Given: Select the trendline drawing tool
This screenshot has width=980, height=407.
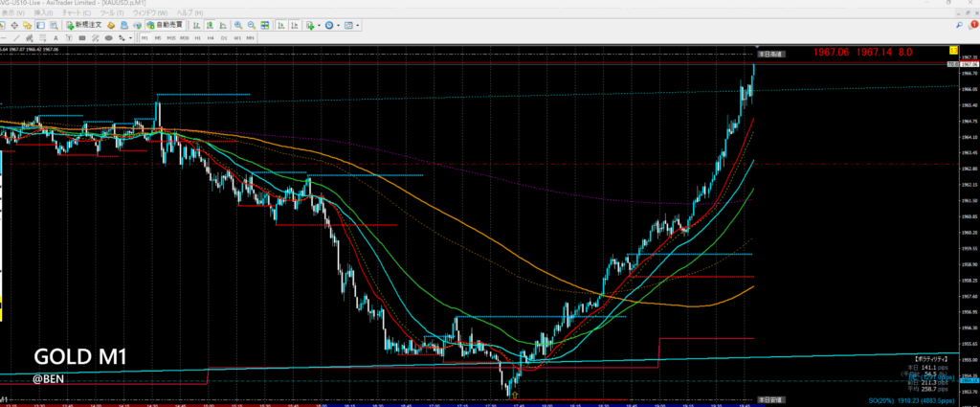Looking at the screenshot, I should point(16,37).
